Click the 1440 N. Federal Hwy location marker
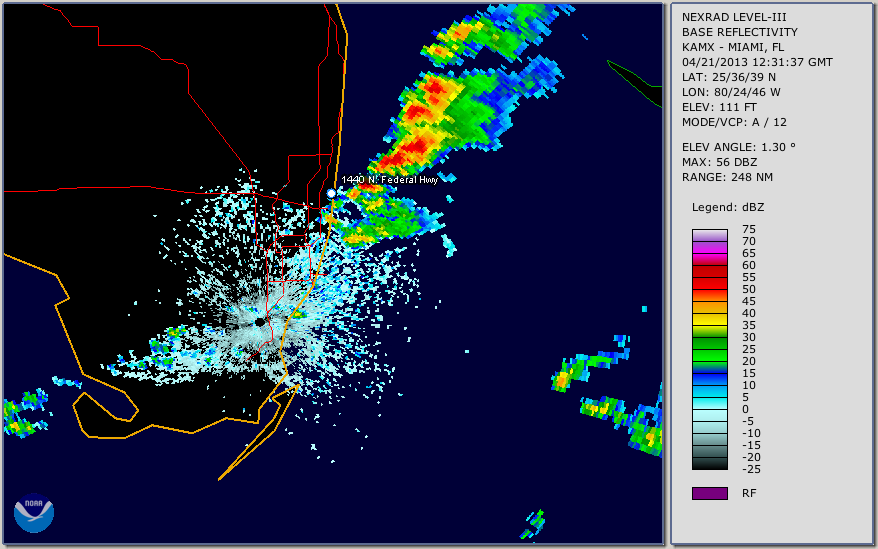 [x=331, y=193]
